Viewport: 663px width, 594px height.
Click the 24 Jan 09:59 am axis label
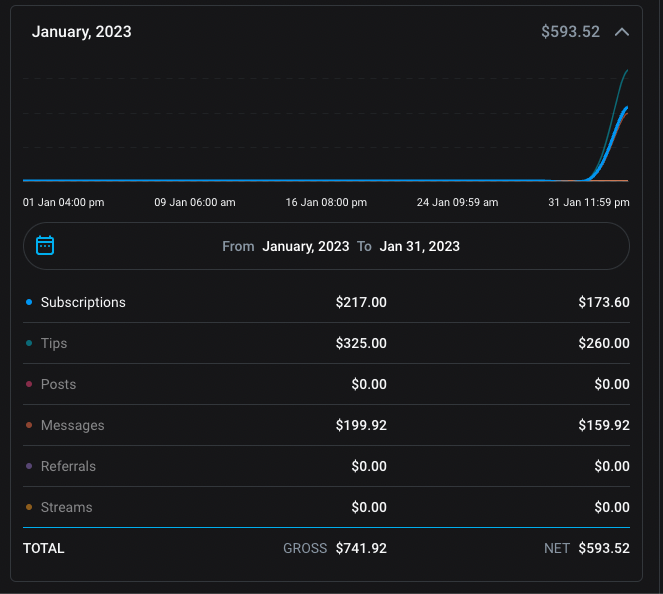457,203
